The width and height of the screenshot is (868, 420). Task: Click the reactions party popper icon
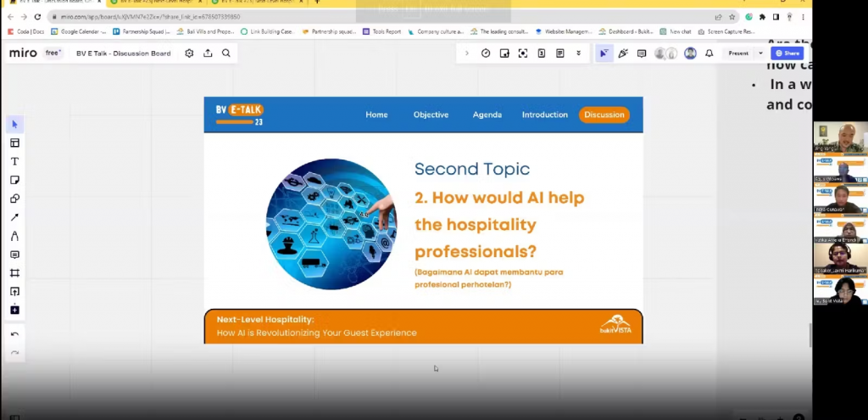[623, 53]
